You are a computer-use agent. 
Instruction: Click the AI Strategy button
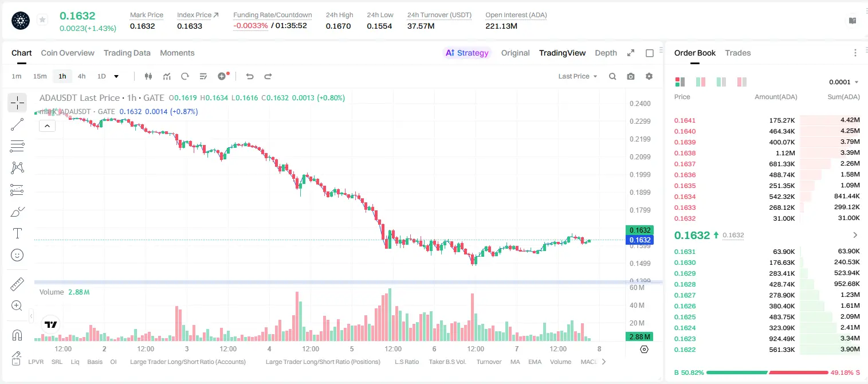coord(467,53)
